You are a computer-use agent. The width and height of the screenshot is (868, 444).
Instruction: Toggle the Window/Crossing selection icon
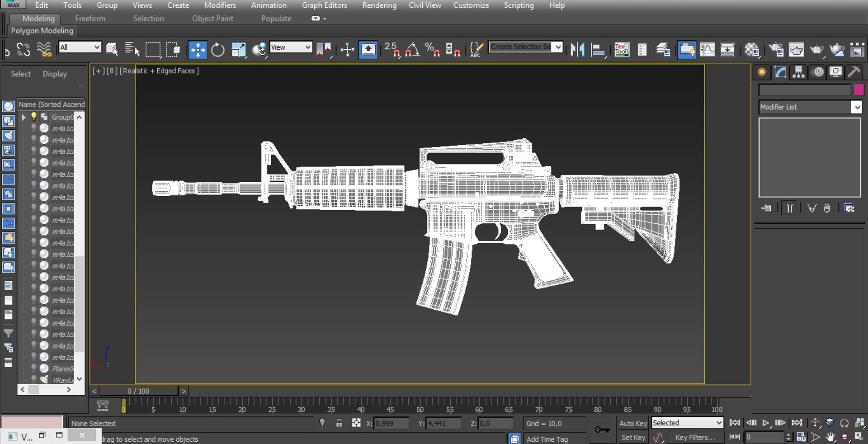[x=173, y=49]
